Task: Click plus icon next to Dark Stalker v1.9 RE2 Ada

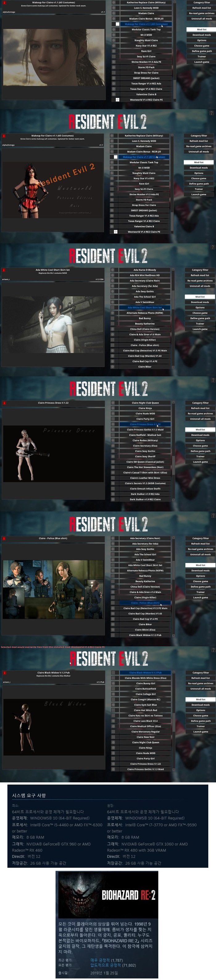Action: (113, 494)
